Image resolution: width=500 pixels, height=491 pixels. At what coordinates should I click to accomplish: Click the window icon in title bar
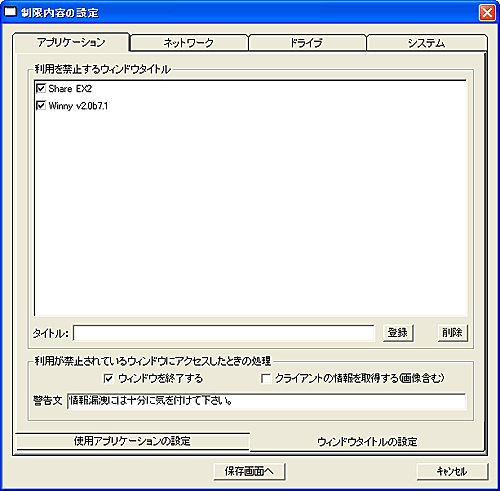click(10, 12)
